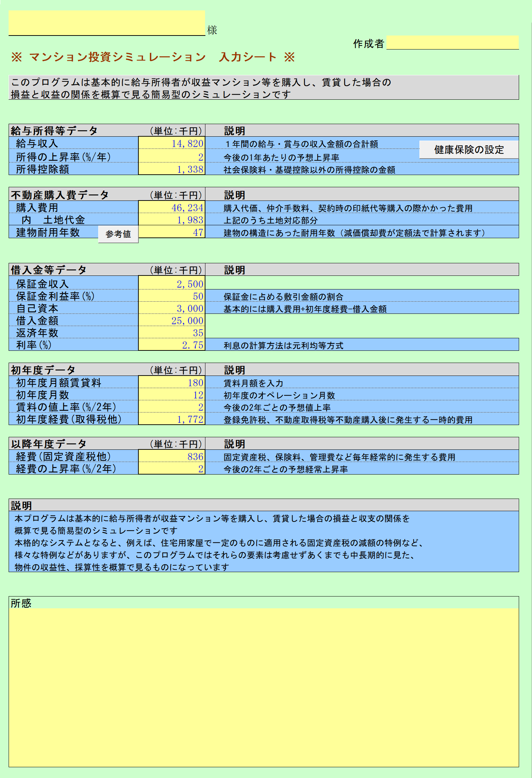Select the 経費の上昇率 value cell
This screenshot has height=778, width=532.
172,468
